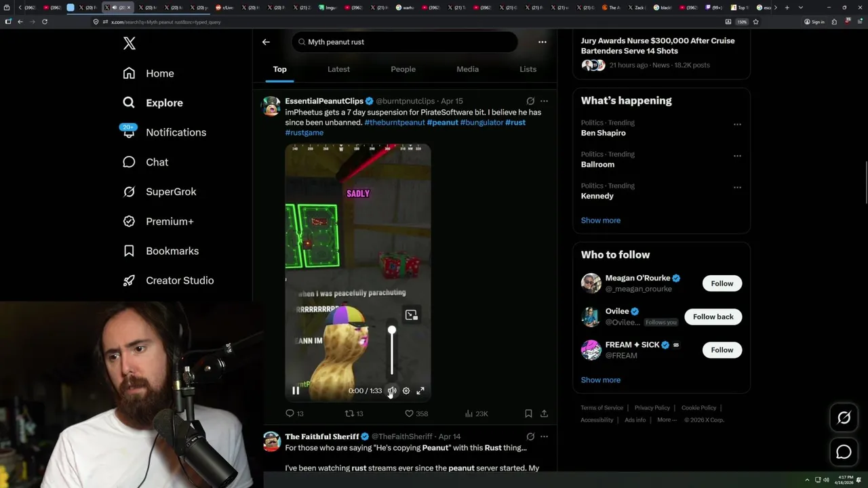The height and width of the screenshot is (488, 868).
Task: Open EssentialPeanutClips profile name
Action: pos(324,101)
